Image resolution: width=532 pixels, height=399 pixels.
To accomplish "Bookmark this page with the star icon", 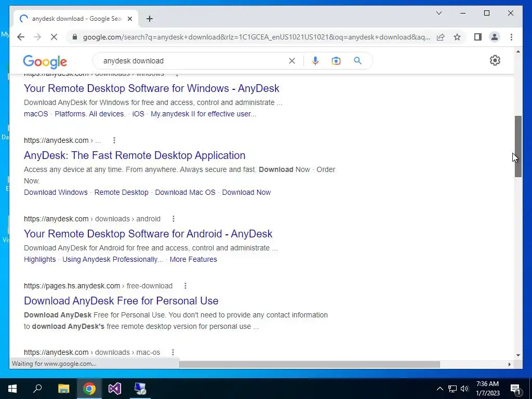I will click(x=457, y=37).
